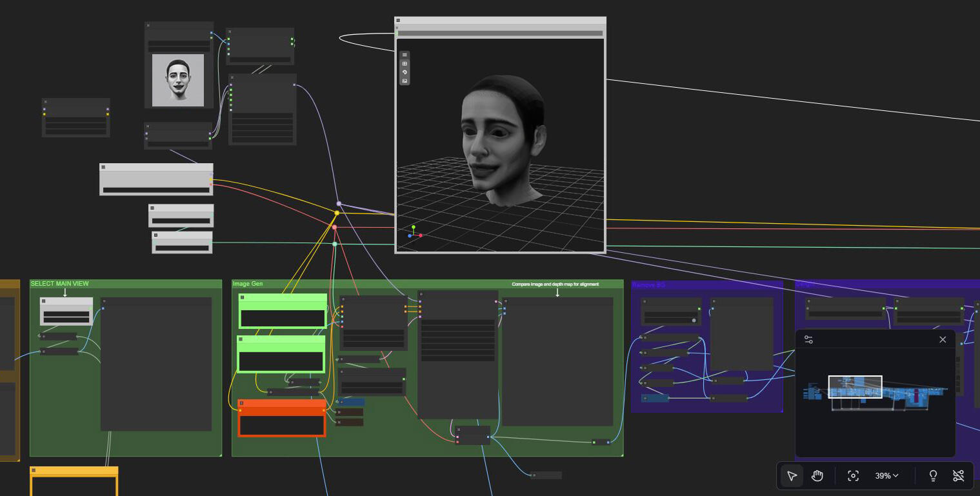Select the Image Gen group header
Image resolution: width=980 pixels, height=496 pixels.
coord(248,284)
